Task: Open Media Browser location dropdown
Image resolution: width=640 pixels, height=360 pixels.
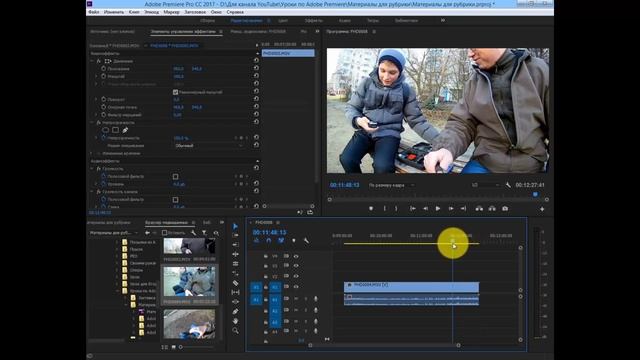Action: 113,233
